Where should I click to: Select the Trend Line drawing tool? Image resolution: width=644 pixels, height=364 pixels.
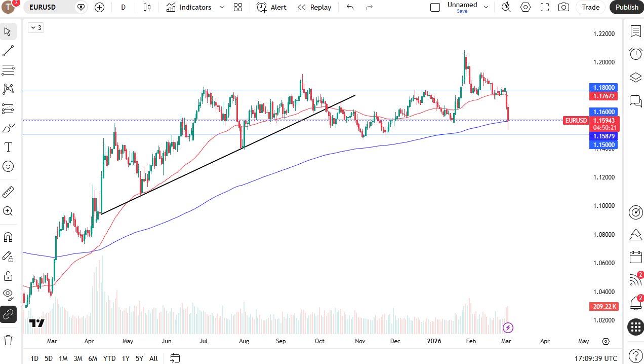pos(8,50)
